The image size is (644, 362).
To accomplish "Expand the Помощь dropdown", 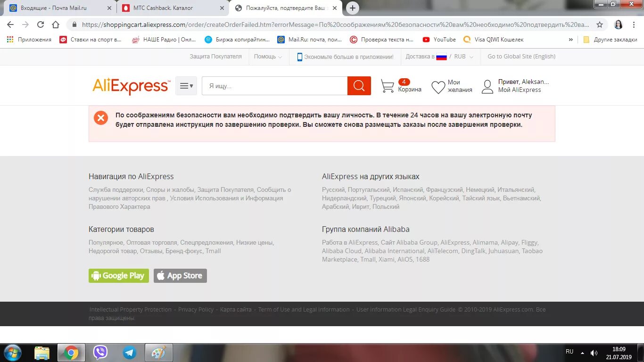I will 268,57.
